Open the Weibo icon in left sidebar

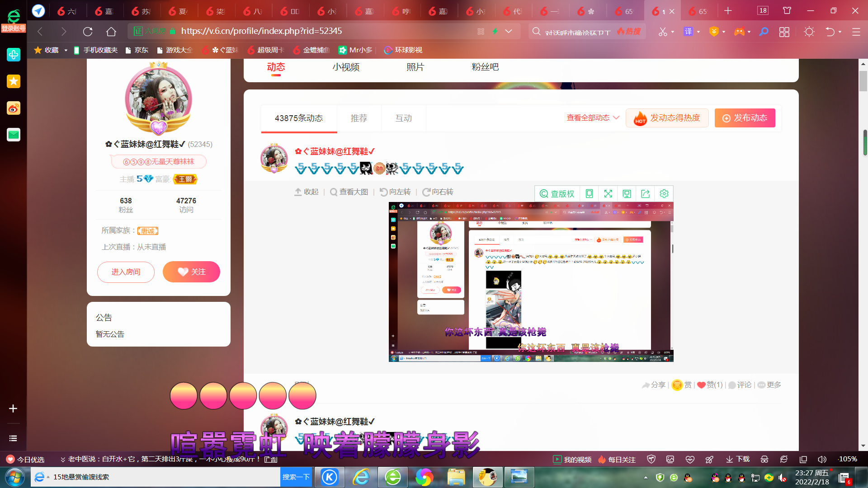pos(14,108)
